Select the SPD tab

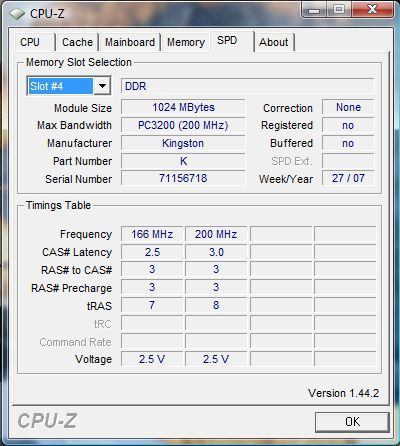tap(232, 41)
